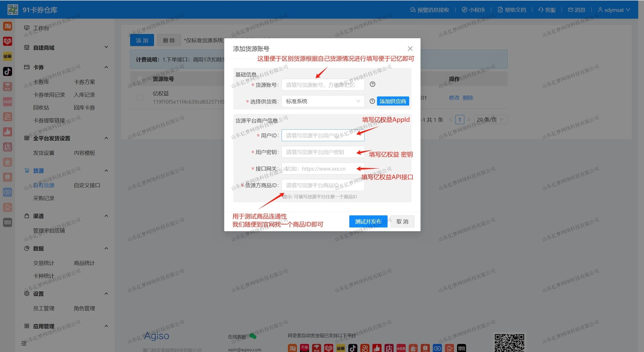This screenshot has width=644, height=352.
Task: Click the Shopee icon in the left sidebar
Action: (7, 177)
